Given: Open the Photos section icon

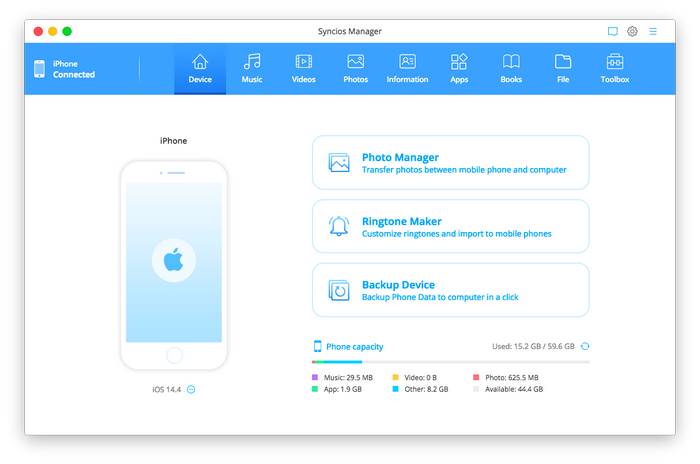Looking at the screenshot, I should point(356,62).
